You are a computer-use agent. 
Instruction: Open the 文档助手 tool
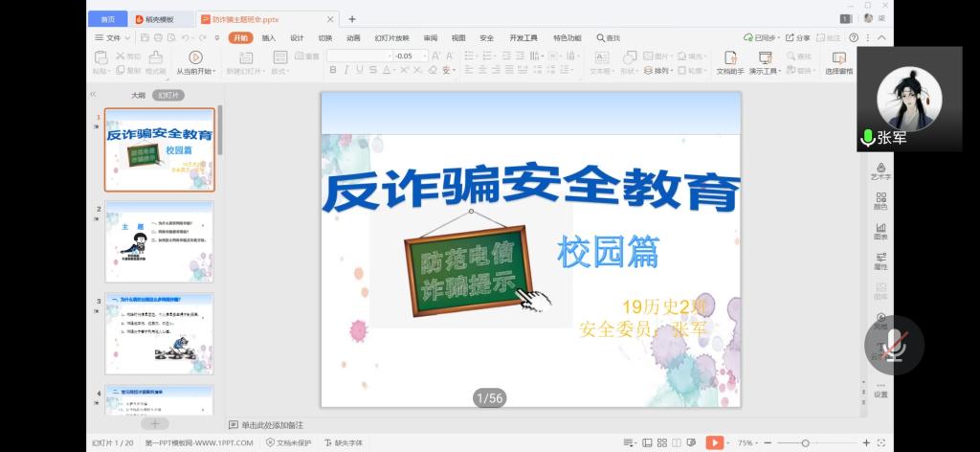[730, 57]
